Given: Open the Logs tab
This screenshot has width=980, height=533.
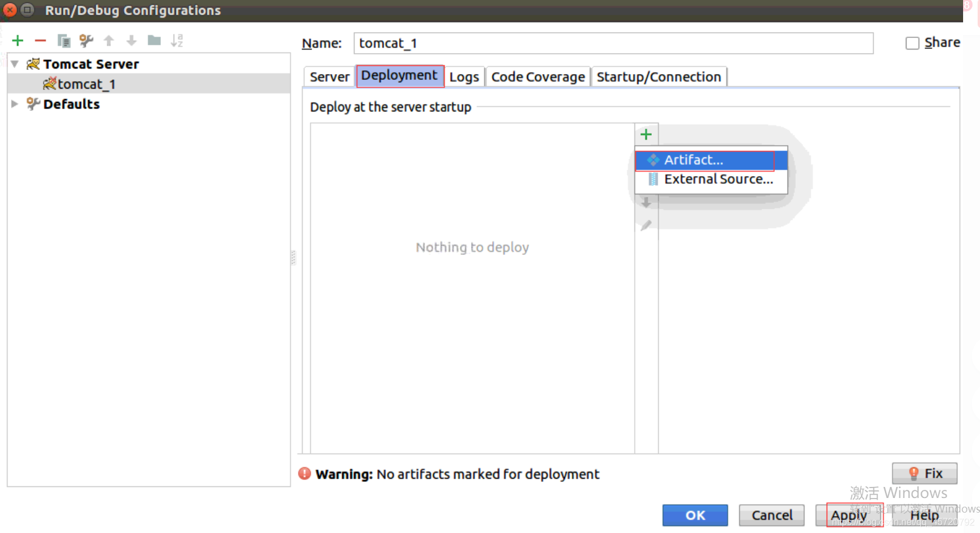Looking at the screenshot, I should click(464, 76).
